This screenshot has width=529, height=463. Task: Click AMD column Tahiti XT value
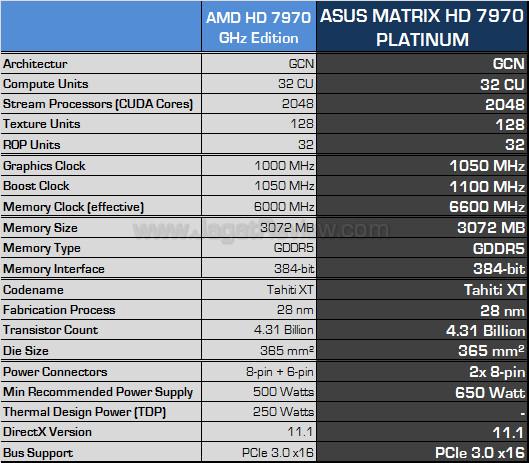[x=290, y=290]
